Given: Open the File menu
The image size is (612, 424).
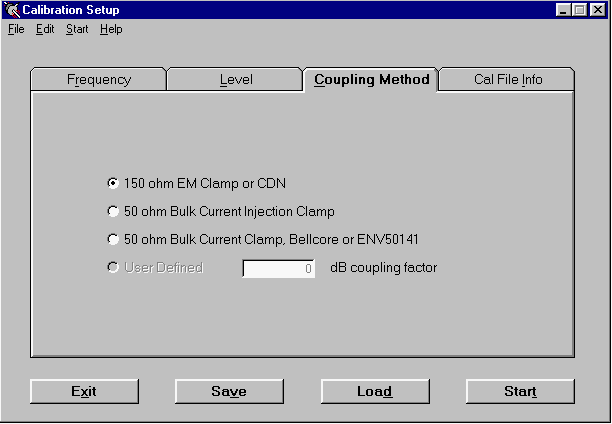Looking at the screenshot, I should [x=16, y=29].
